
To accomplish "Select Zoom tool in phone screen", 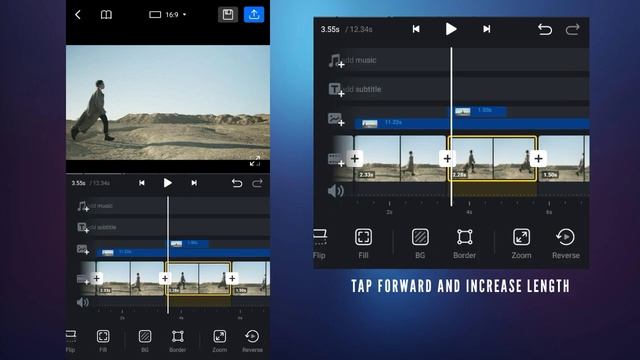I will [220, 341].
